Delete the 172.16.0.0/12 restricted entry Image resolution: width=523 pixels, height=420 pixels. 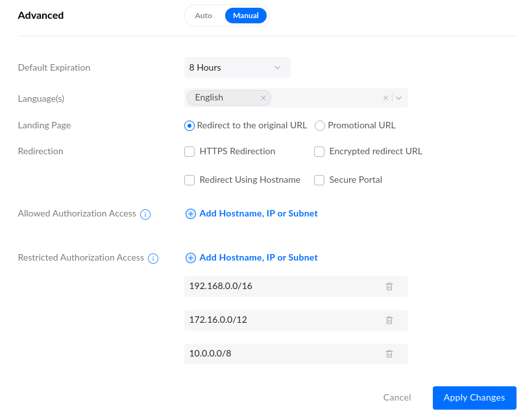pos(389,320)
